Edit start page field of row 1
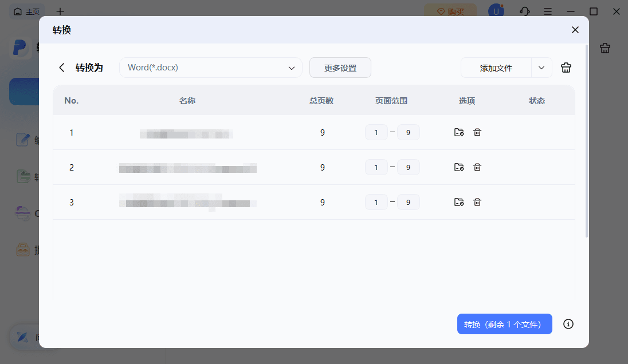This screenshot has height=364, width=628. click(x=376, y=132)
